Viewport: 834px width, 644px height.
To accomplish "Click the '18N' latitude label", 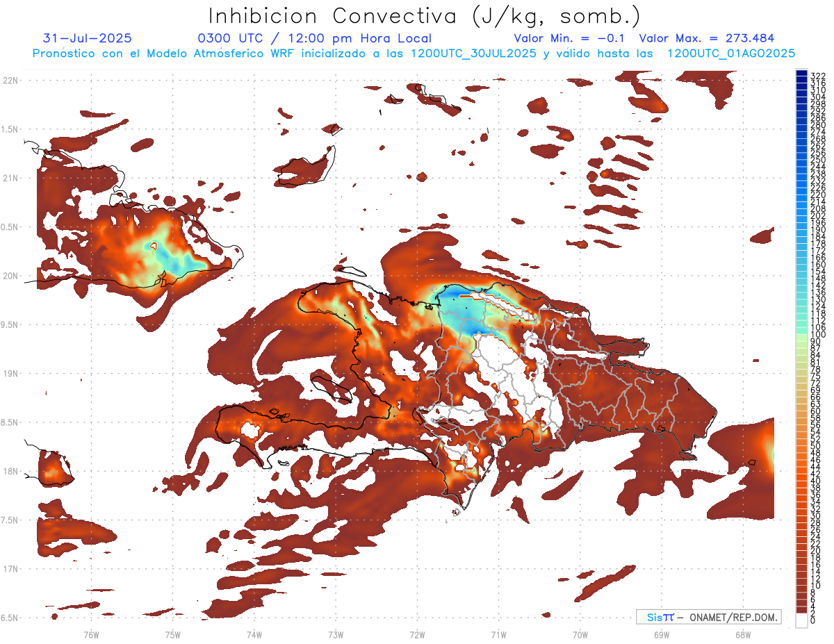I will coord(10,471).
